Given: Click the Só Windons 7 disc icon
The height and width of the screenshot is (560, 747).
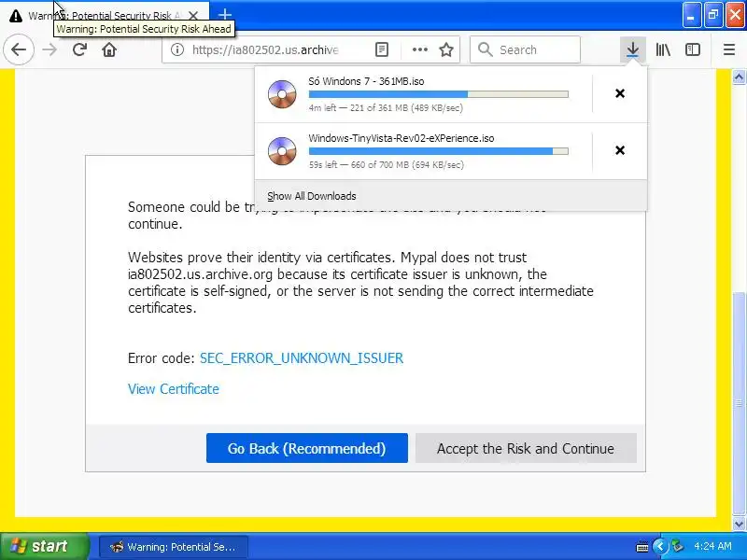Looking at the screenshot, I should coord(282,94).
